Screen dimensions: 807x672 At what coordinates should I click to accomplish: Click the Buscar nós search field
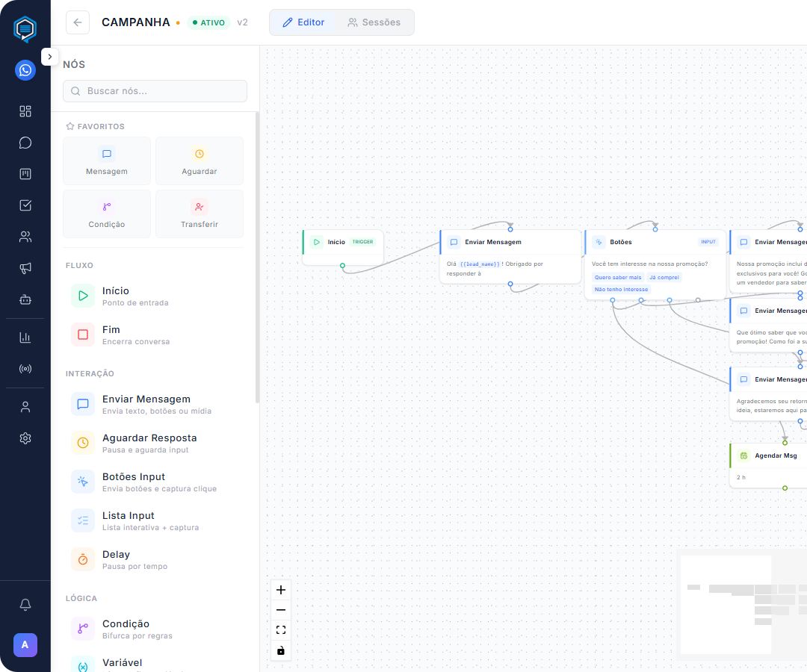pyautogui.click(x=155, y=91)
